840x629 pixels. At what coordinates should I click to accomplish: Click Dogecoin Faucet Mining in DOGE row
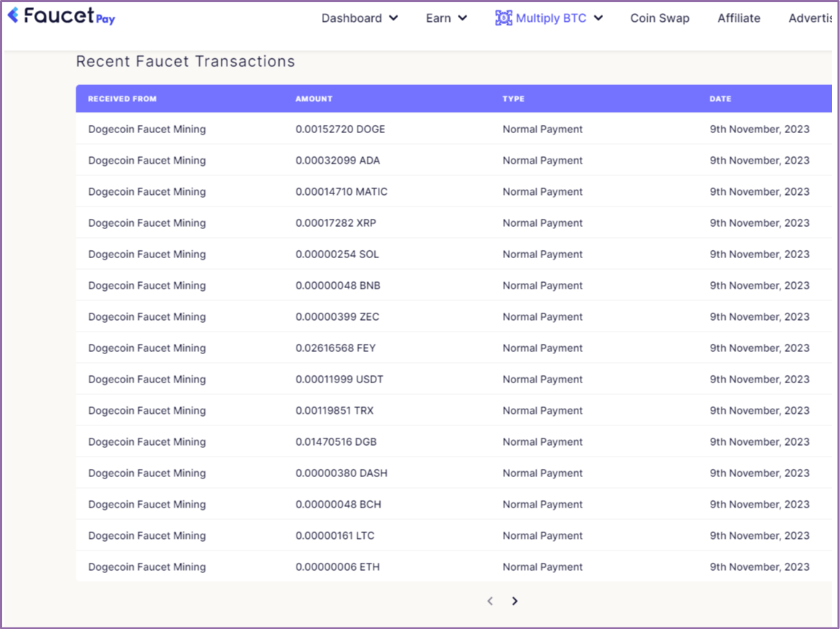coord(147,129)
